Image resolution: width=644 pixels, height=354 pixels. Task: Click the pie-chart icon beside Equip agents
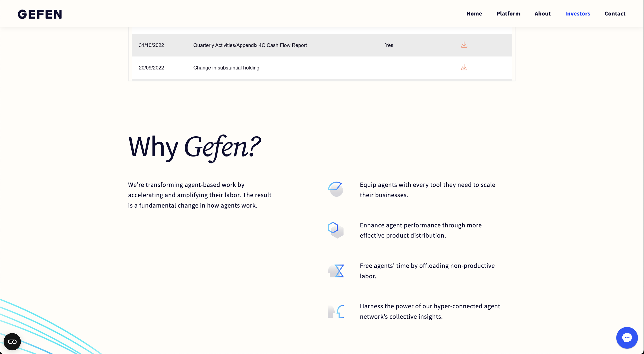(335, 189)
